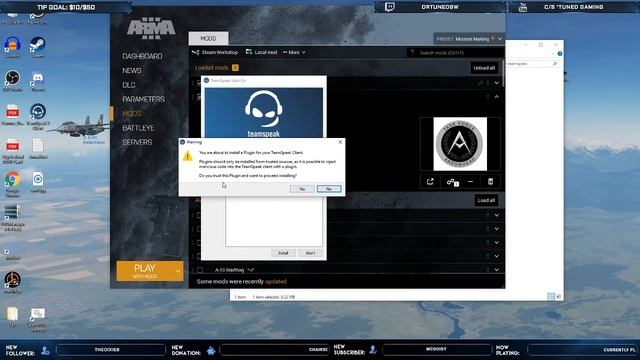This screenshot has width=640, height=360.
Task: Go to the NEWS section
Action: pos(132,71)
